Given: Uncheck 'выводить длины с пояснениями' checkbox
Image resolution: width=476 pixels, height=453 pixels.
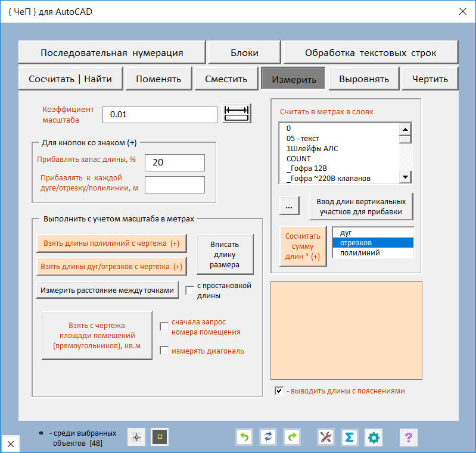Looking at the screenshot, I should 279,391.
